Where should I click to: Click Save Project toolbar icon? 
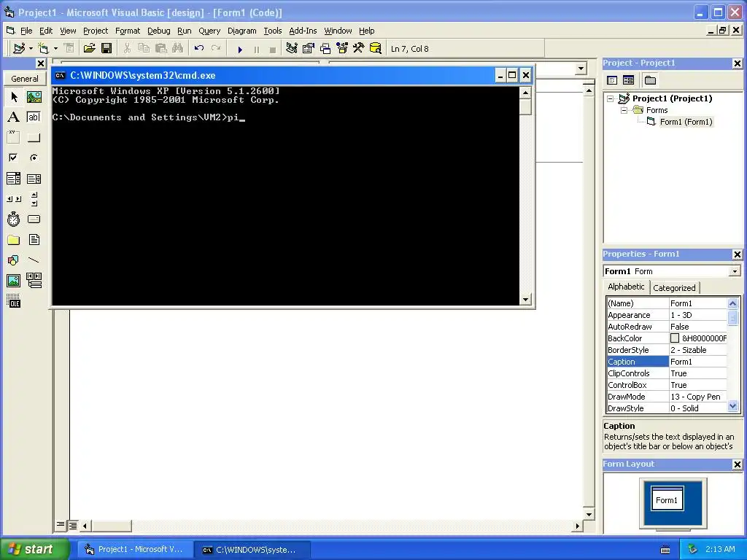(107, 48)
